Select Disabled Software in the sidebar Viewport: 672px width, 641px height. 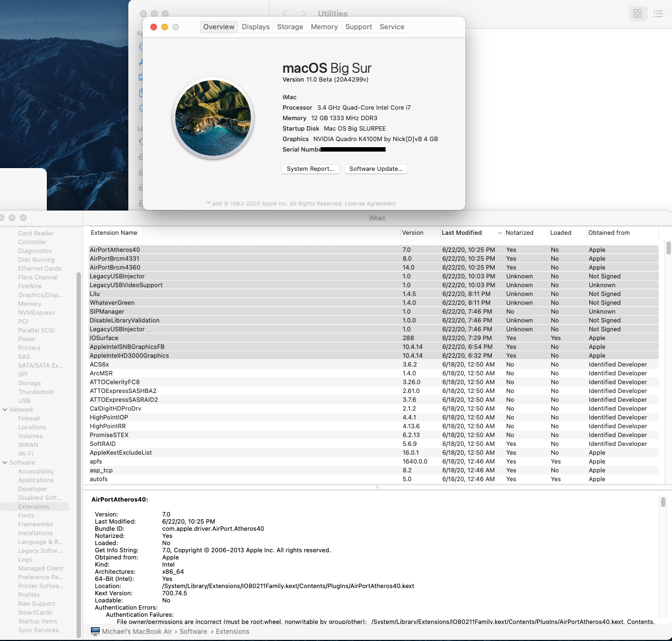coord(40,498)
